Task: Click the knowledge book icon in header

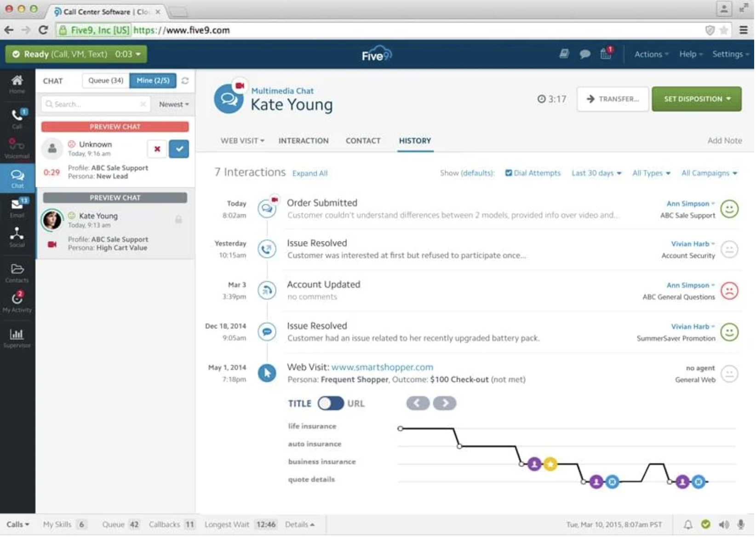Action: pyautogui.click(x=564, y=54)
